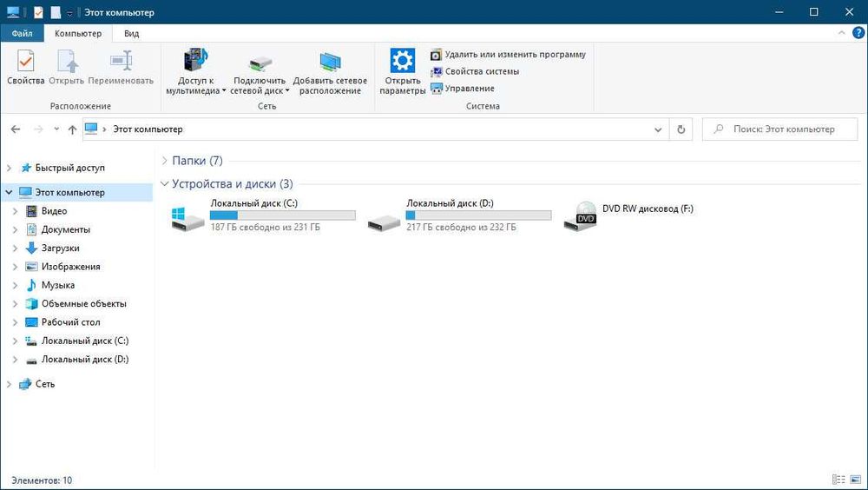The width and height of the screenshot is (868, 490).
Task: Select the Компьютер ribbon tab
Action: coord(78,33)
